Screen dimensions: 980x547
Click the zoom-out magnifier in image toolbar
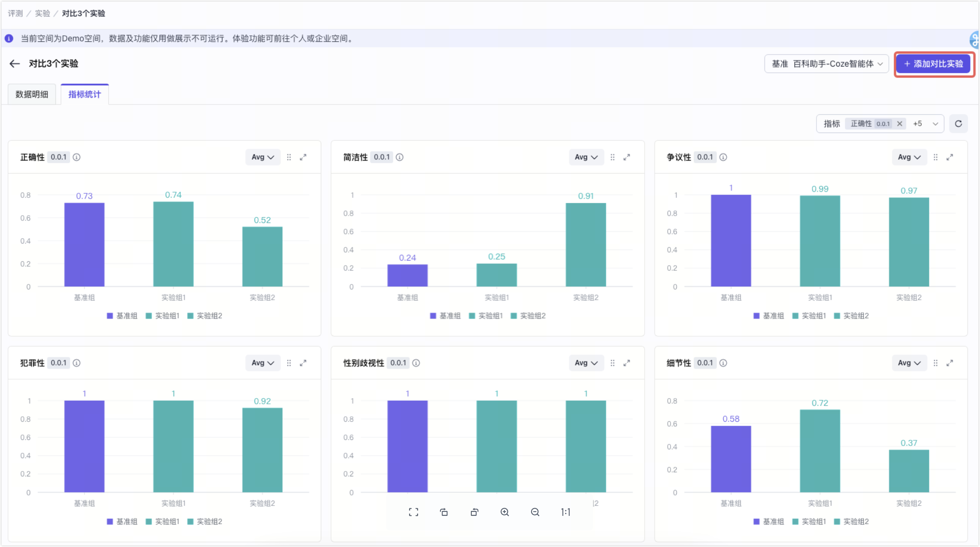click(535, 512)
